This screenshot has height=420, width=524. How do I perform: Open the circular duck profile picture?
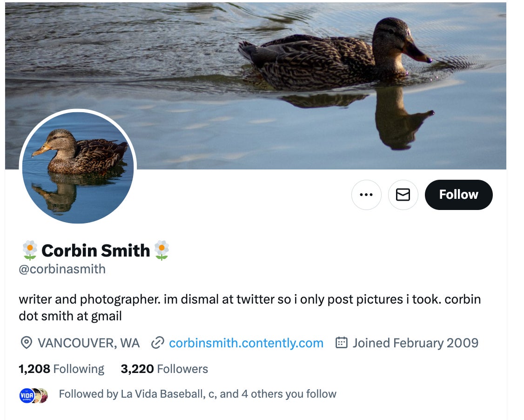78,168
